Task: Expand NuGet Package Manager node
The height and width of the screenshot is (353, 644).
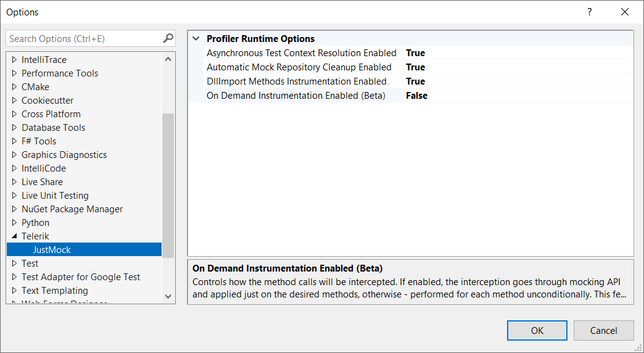Action: [15, 209]
